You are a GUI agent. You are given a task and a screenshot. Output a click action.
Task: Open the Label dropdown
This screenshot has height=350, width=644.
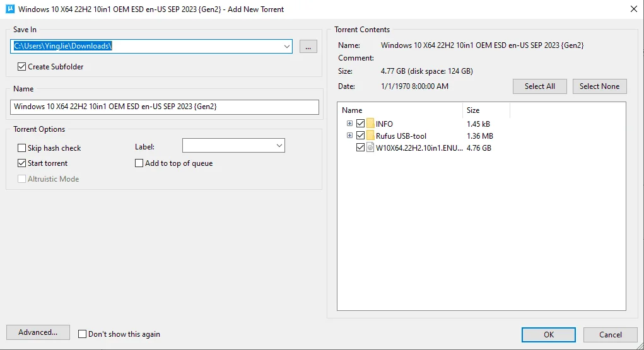point(279,146)
